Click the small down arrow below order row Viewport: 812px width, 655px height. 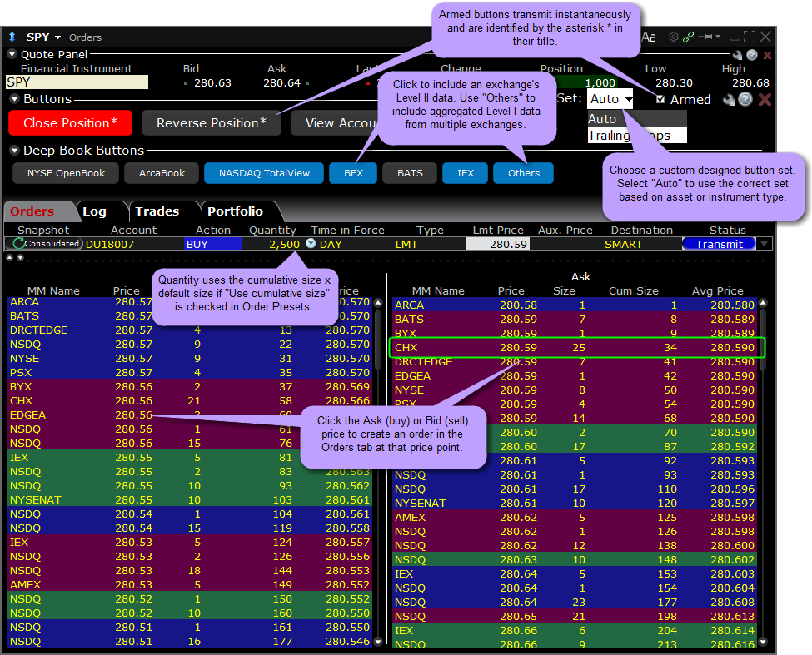20,257
